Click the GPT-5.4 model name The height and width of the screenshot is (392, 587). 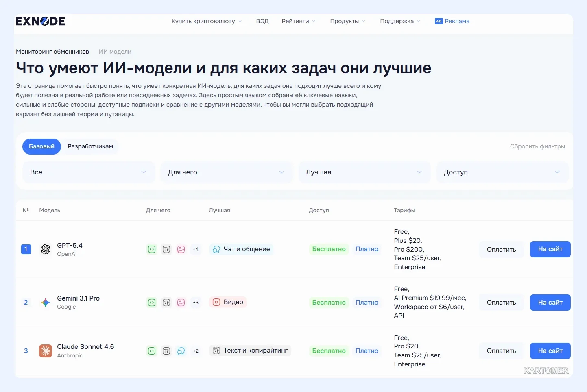tap(70, 245)
